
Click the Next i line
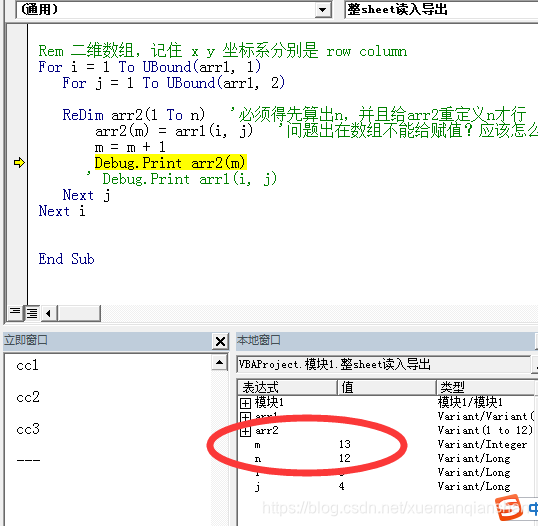coord(62,211)
